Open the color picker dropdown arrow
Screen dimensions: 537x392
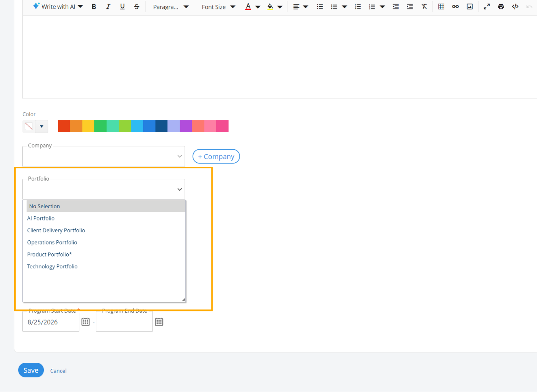41,126
